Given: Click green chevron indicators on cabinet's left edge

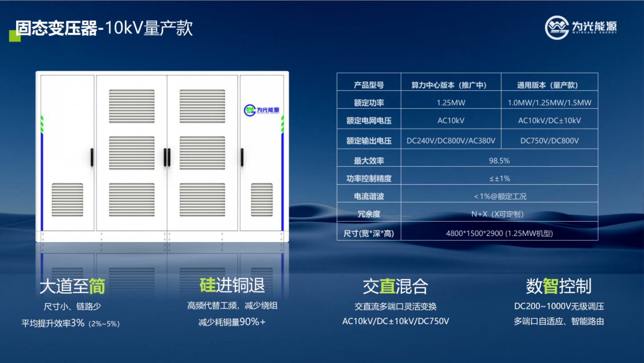Looking at the screenshot, I should pos(41,124).
